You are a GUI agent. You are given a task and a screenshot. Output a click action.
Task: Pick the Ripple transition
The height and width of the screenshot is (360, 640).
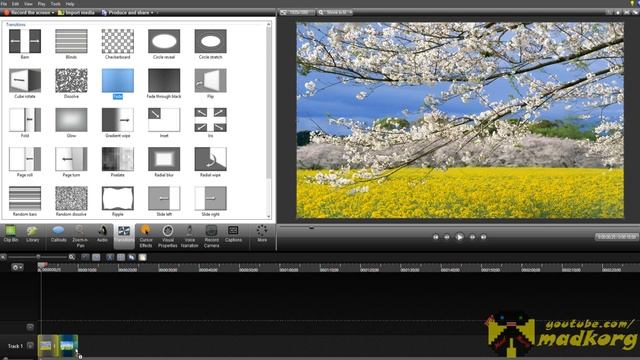tap(118, 198)
